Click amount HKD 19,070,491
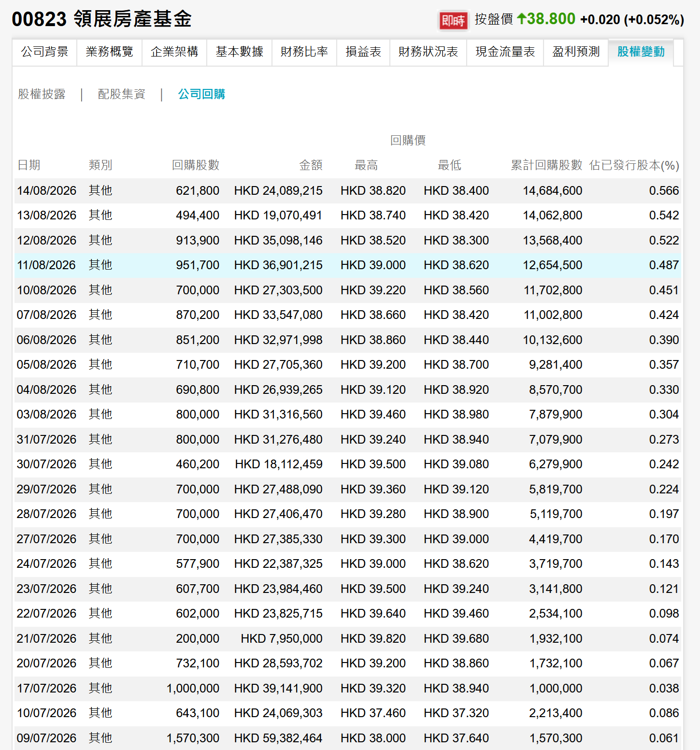700x750 pixels. [278, 216]
